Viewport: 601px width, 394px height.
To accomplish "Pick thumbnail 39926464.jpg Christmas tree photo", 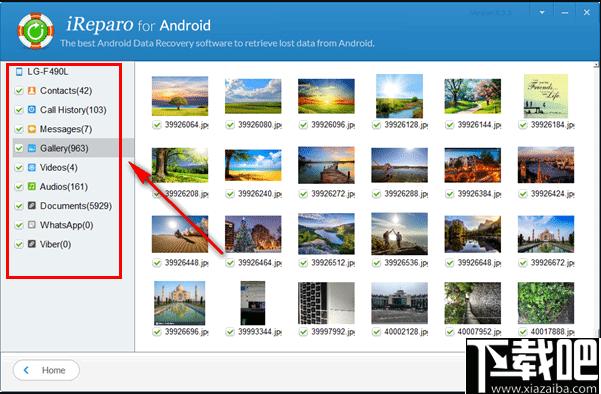I will coord(253,234).
